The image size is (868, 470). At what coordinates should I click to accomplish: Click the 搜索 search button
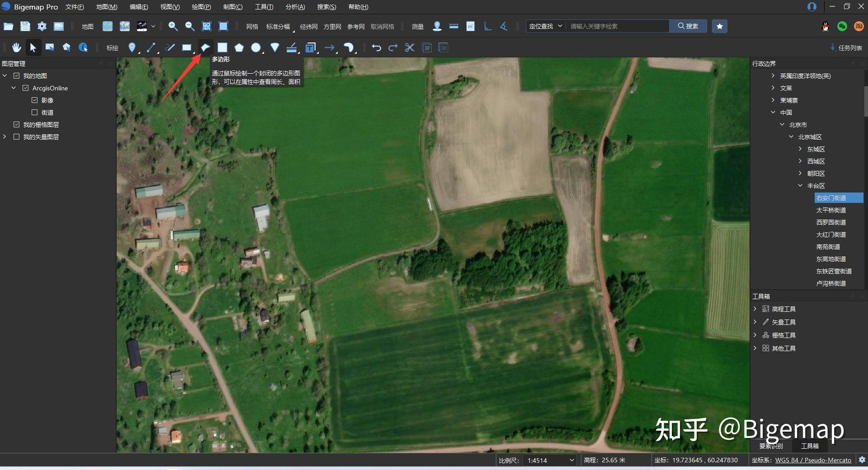(x=688, y=26)
